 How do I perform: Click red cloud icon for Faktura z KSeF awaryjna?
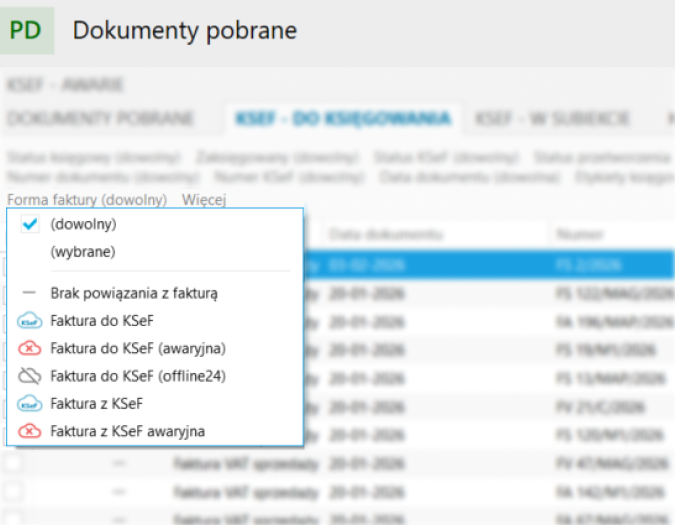30,431
